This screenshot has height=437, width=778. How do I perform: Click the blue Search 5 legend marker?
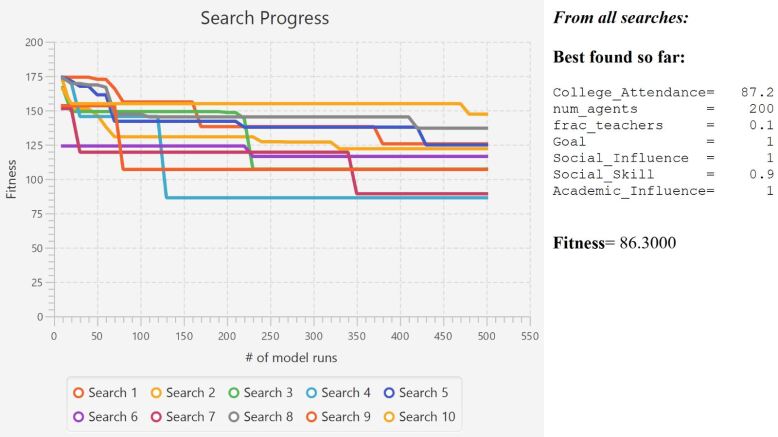(388, 393)
